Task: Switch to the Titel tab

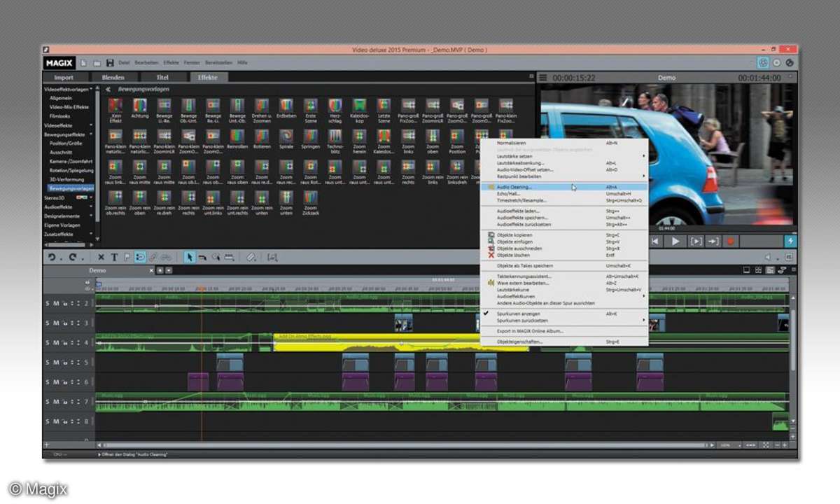Action: point(162,77)
